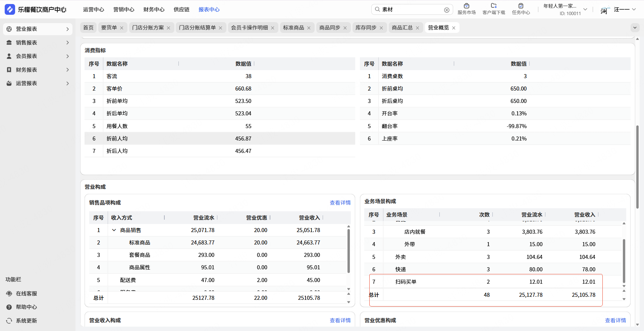This screenshot has width=644, height=331.
Task: Click the 乐檬餐饮商户中心 logo icon
Action: click(x=10, y=9)
